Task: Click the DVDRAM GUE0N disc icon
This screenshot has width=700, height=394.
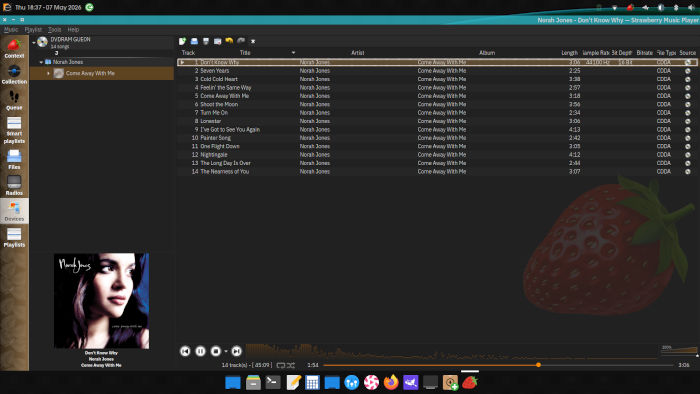Action: pyautogui.click(x=42, y=42)
